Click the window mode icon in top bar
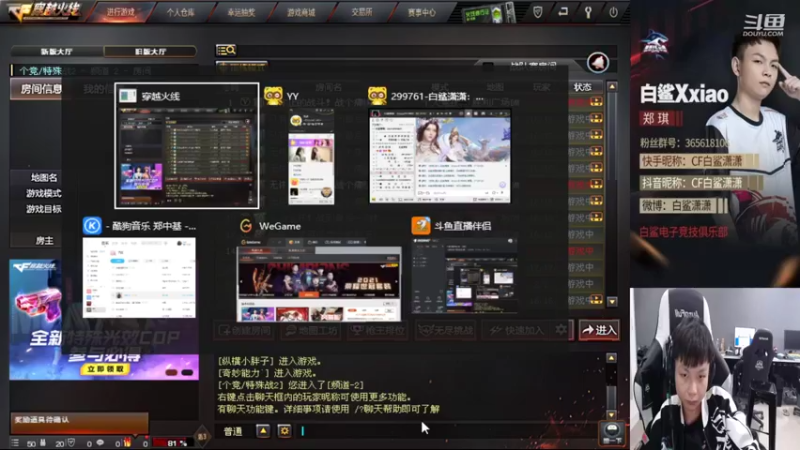The image size is (800, 450). (563, 12)
